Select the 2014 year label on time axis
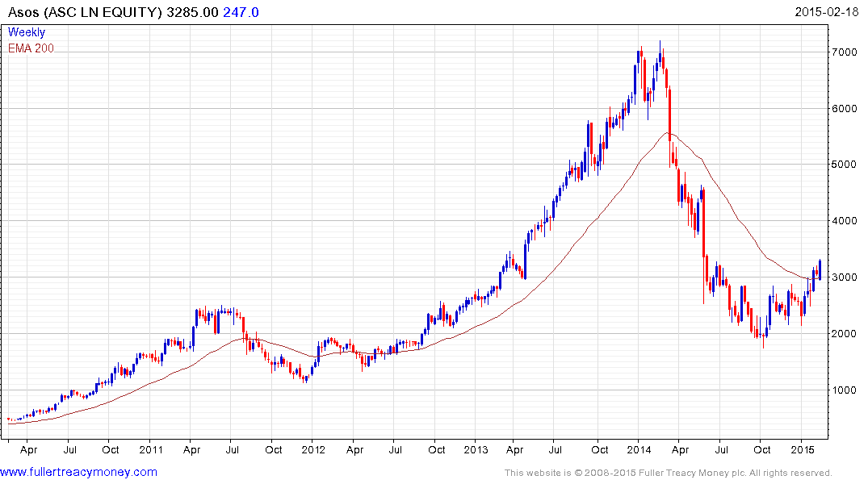This screenshot has height=484, width=868. click(x=639, y=449)
